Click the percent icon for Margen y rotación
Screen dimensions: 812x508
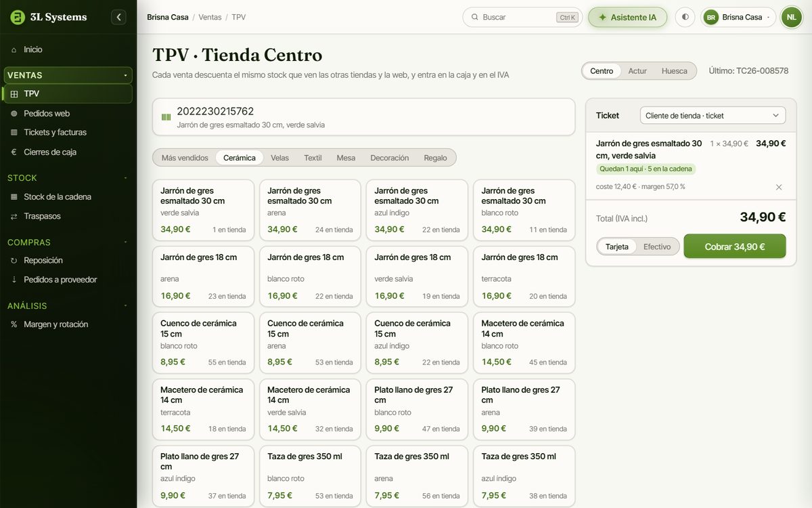pyautogui.click(x=14, y=324)
